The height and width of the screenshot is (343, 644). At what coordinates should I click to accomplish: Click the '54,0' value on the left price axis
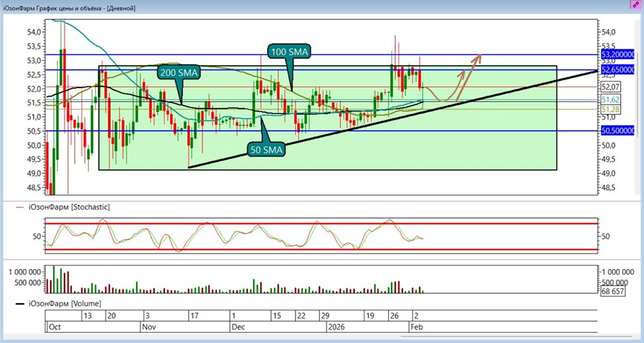coord(35,32)
